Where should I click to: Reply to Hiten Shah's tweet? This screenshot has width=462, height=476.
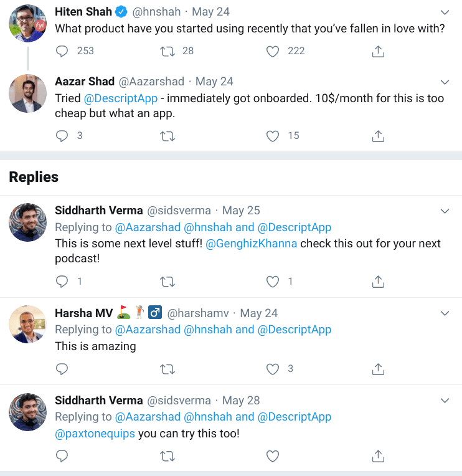[62, 51]
